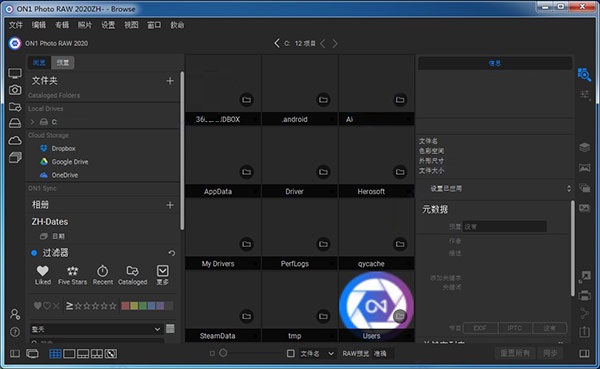Open the 文件 menu

(x=16, y=25)
